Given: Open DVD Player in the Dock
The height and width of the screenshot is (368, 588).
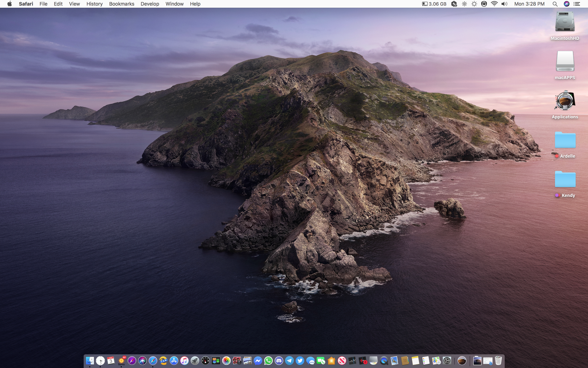Looking at the screenshot, I should (373, 361).
